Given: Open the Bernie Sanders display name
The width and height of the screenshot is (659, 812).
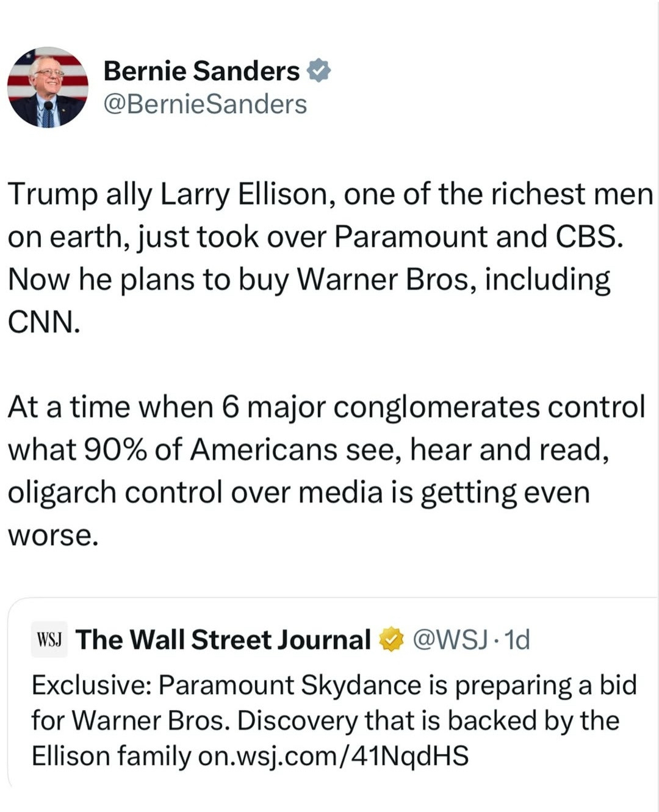Looking at the screenshot, I should pos(201,71).
